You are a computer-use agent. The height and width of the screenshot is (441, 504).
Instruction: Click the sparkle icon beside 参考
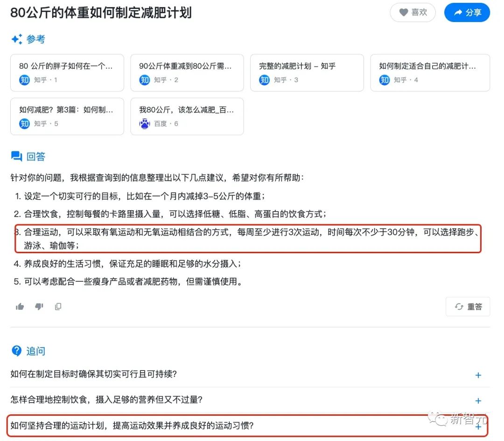[x=17, y=39]
